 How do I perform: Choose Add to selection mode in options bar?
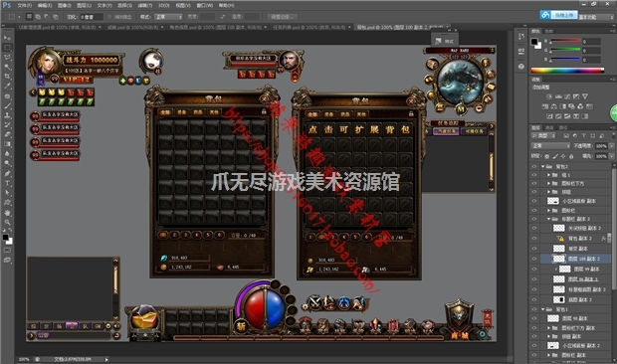[x=38, y=17]
